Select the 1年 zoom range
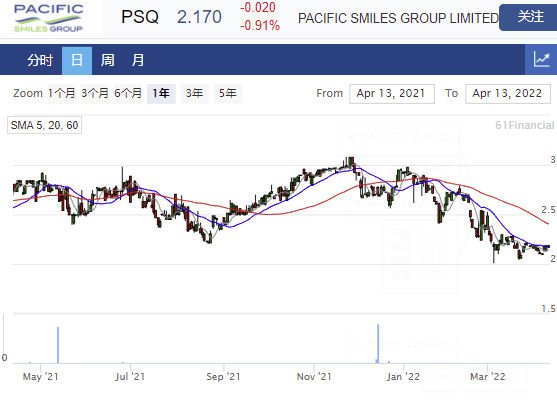 coord(161,94)
